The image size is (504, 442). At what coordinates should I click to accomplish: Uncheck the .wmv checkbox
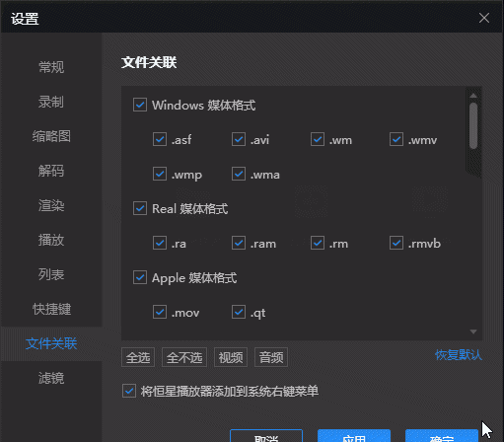click(x=396, y=139)
